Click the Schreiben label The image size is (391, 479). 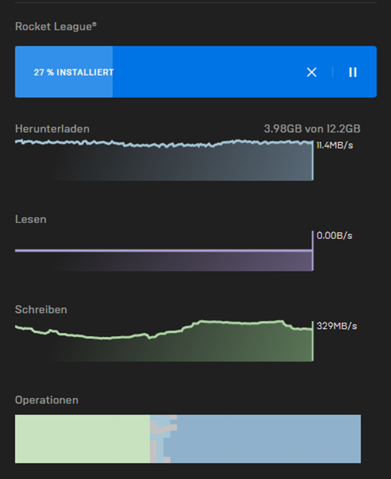point(41,309)
